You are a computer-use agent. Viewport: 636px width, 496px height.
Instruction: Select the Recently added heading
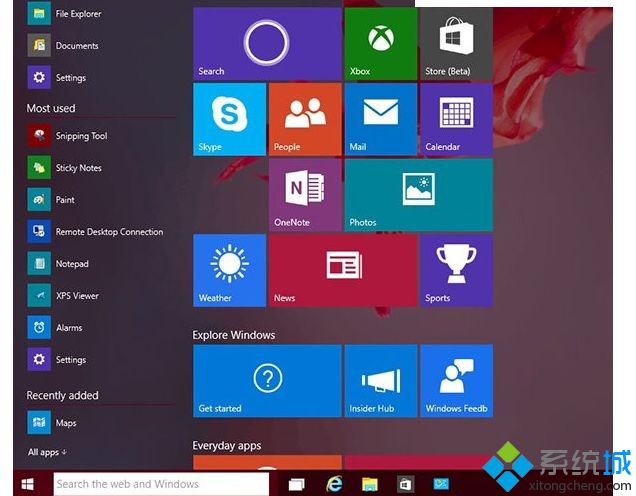click(x=62, y=395)
